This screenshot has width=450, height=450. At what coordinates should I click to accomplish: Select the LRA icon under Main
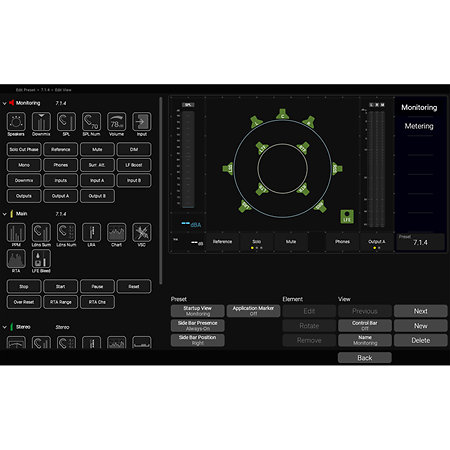[91, 232]
